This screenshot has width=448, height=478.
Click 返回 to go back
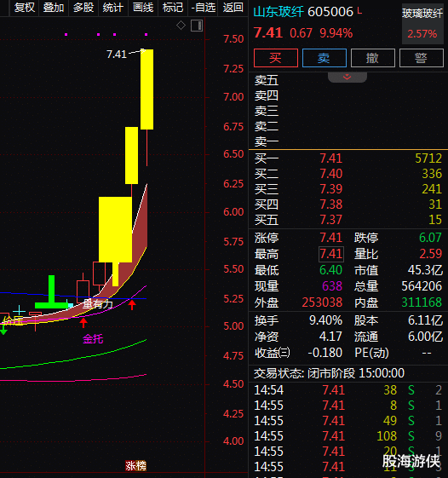coord(233,8)
